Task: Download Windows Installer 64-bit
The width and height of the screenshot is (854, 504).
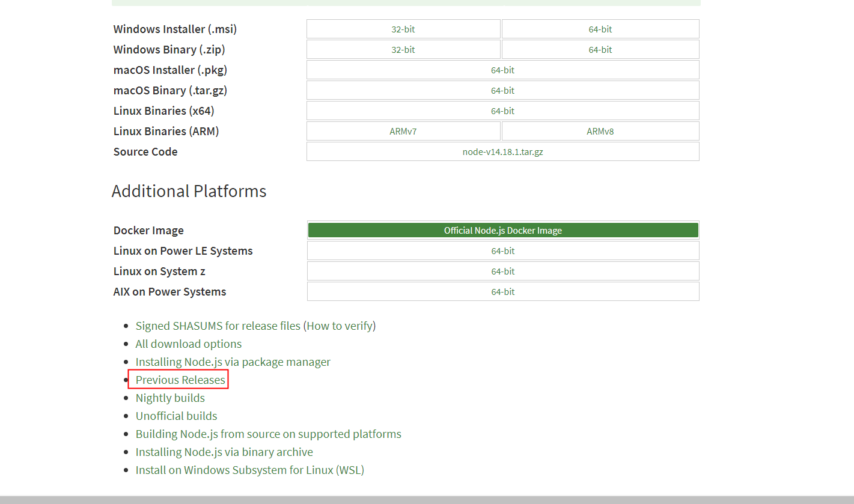Action: tap(600, 29)
